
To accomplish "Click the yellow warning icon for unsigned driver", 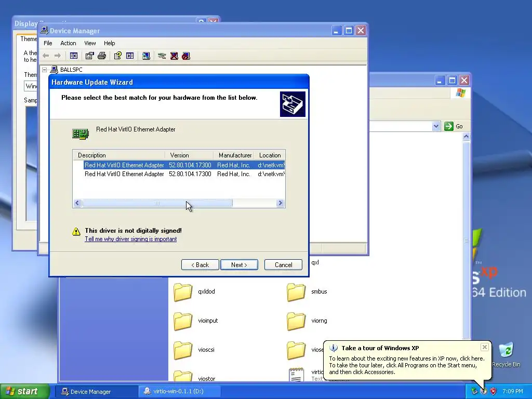I will tap(76, 231).
